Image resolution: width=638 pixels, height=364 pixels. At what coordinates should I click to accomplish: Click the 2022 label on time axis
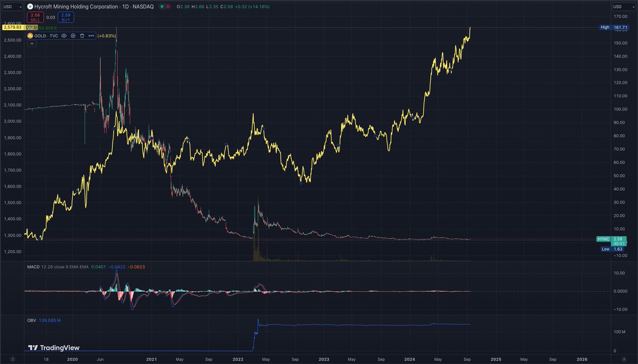click(238, 359)
